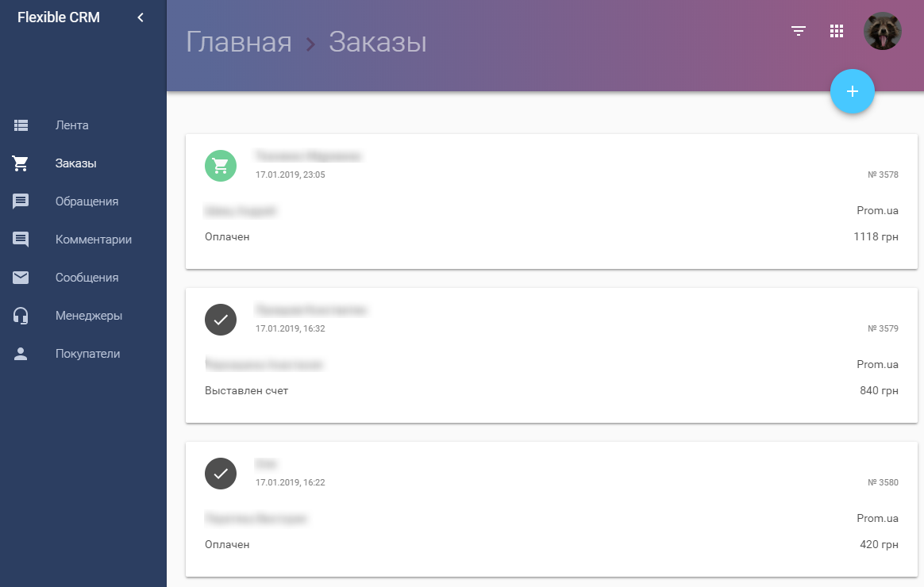Add a new order with plus button

(x=852, y=91)
